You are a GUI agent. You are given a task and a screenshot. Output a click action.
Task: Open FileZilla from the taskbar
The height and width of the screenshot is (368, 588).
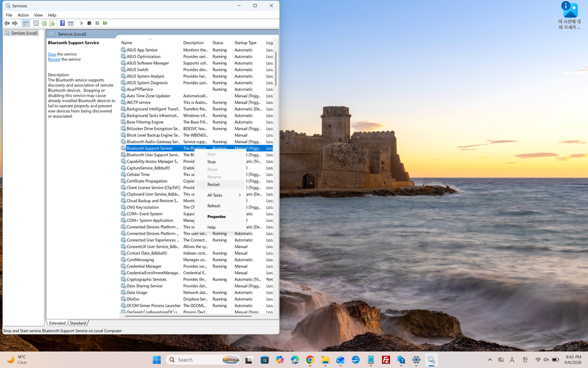386,360
